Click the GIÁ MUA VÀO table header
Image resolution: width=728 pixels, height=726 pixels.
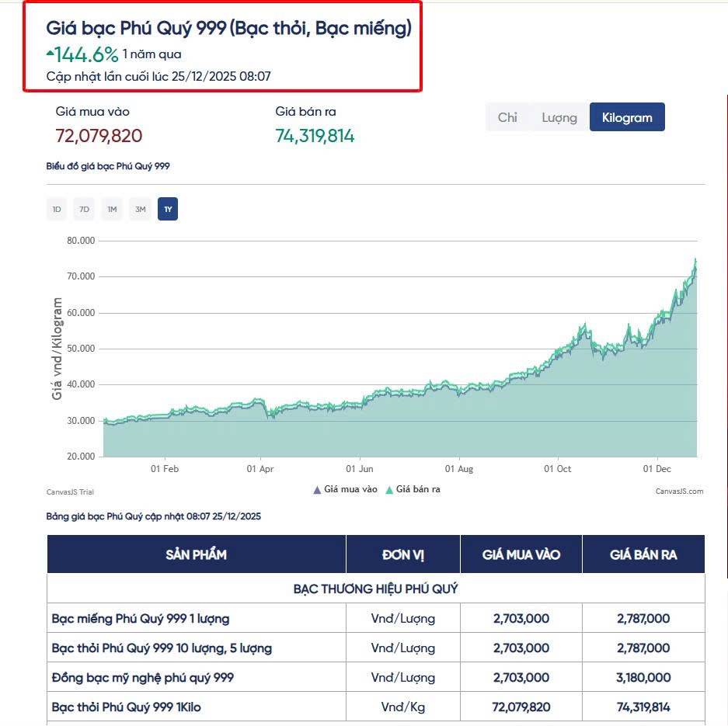[x=521, y=554]
